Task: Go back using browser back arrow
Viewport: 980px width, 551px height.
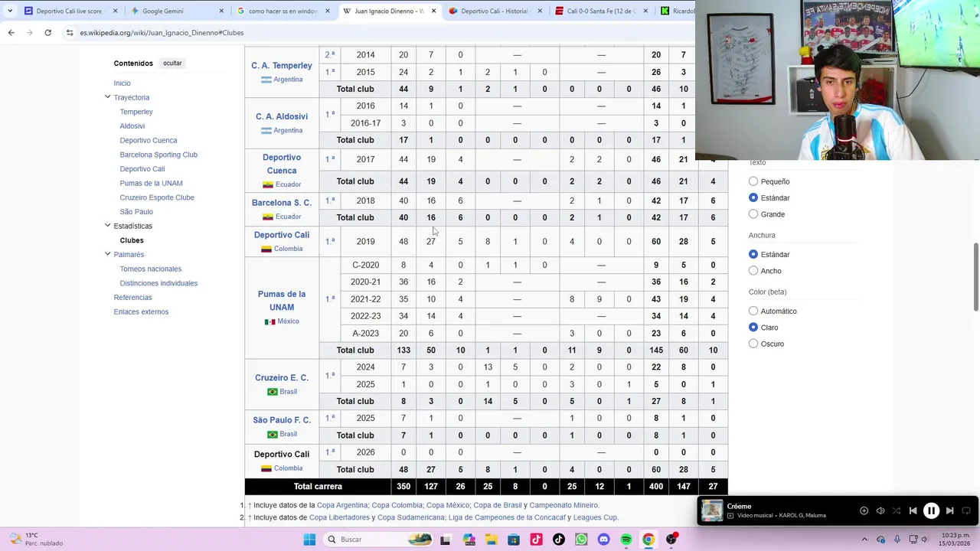Action: [x=11, y=32]
